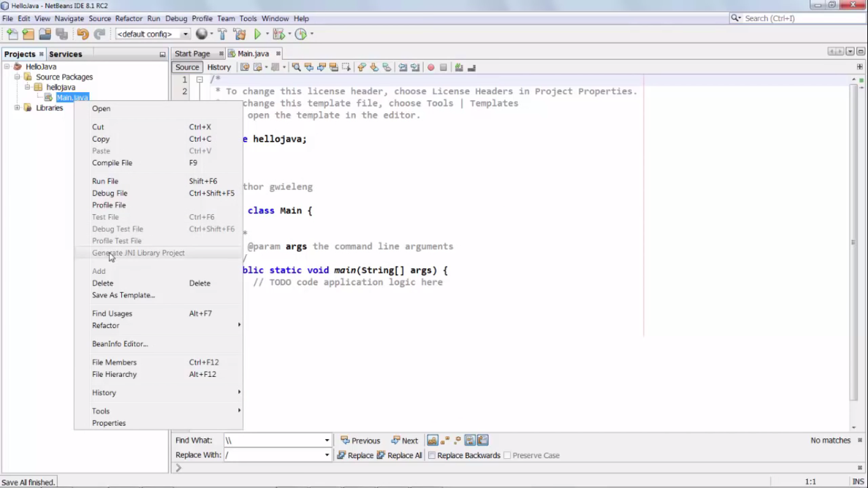Select Compile File from the context menu
Screen dimensions: 868x488
112,163
